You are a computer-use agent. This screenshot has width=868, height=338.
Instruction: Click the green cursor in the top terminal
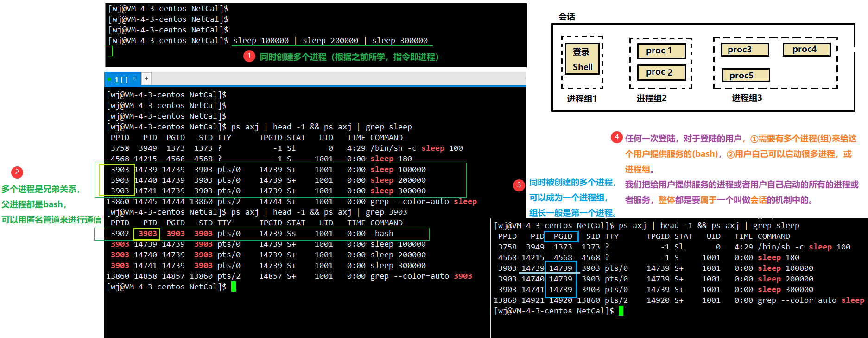[110, 51]
